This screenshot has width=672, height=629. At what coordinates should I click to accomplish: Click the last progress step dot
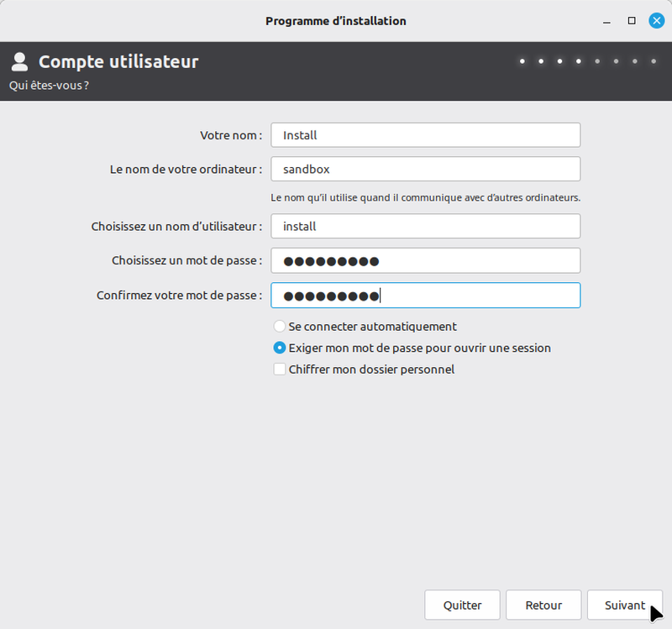pos(654,61)
